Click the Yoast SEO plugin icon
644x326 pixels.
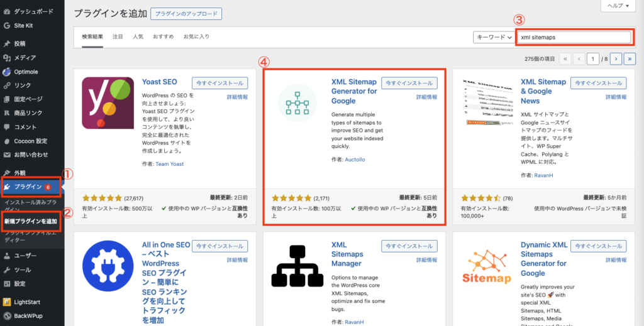click(x=108, y=103)
